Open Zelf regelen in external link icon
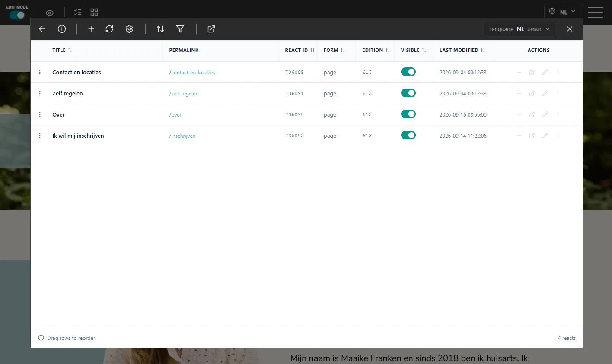 point(532,93)
